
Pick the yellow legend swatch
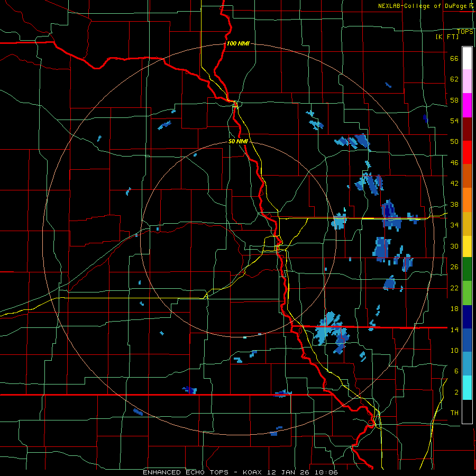click(x=467, y=246)
